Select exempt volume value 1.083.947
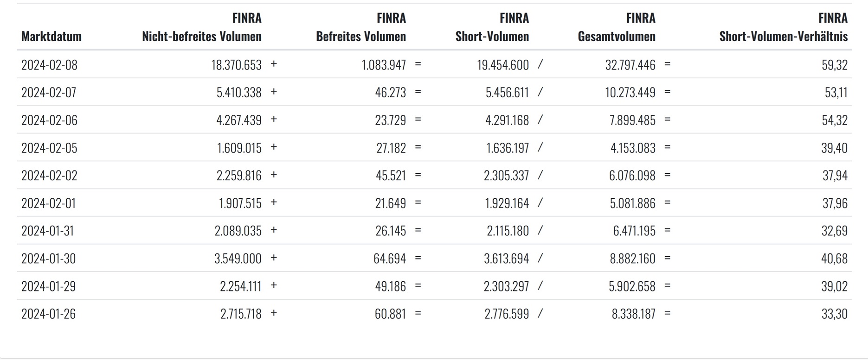 [x=384, y=65]
